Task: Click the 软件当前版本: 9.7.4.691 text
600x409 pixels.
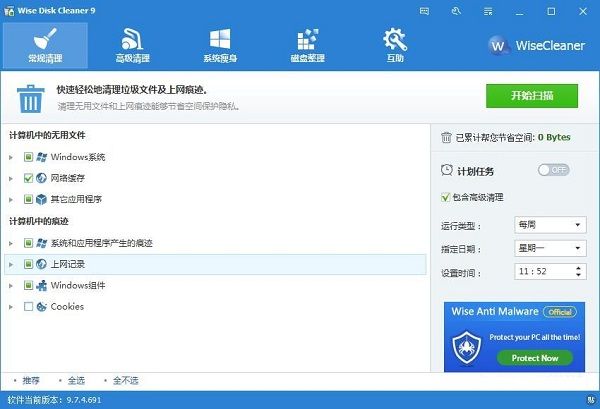Action: coord(54,400)
